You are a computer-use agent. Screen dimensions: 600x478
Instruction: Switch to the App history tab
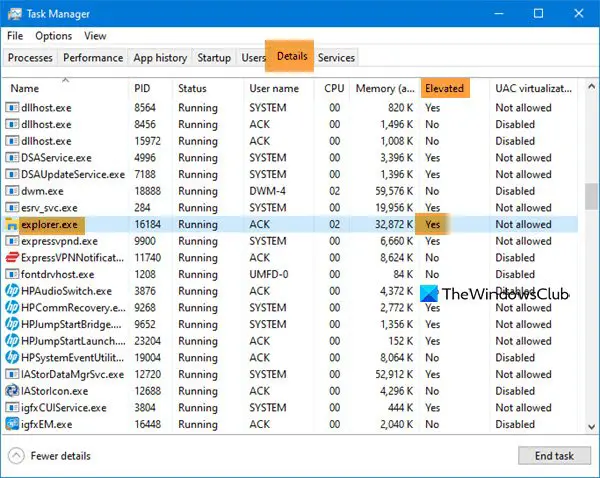160,58
